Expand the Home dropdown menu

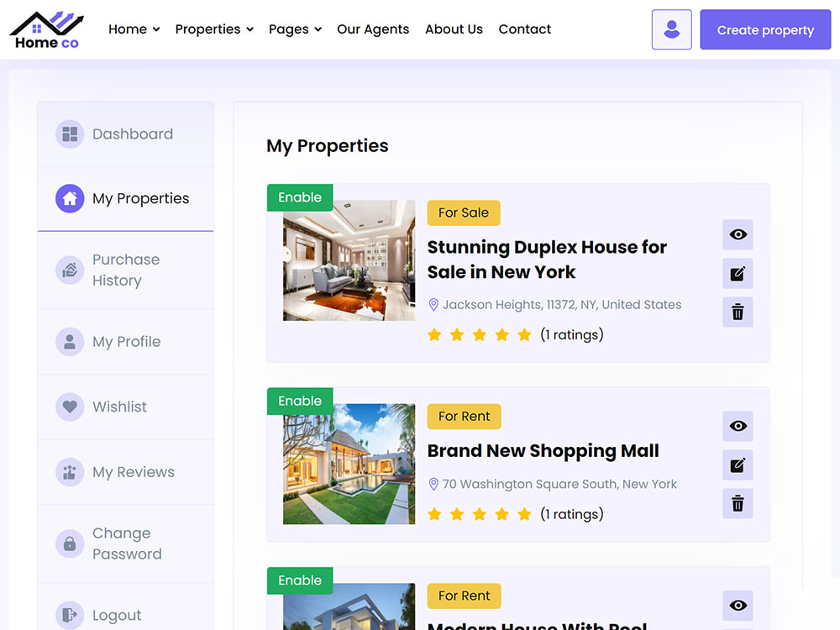click(134, 29)
